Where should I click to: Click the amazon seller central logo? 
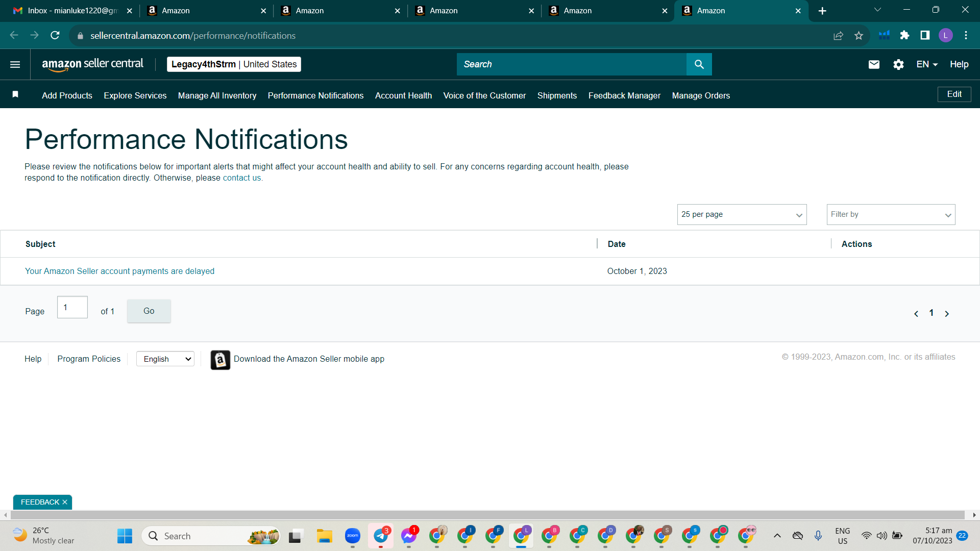(92, 64)
